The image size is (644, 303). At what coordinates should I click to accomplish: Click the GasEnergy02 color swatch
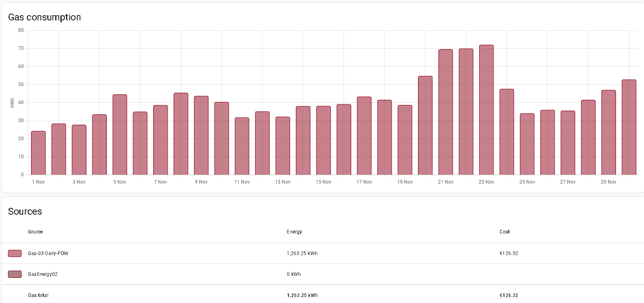click(x=15, y=274)
